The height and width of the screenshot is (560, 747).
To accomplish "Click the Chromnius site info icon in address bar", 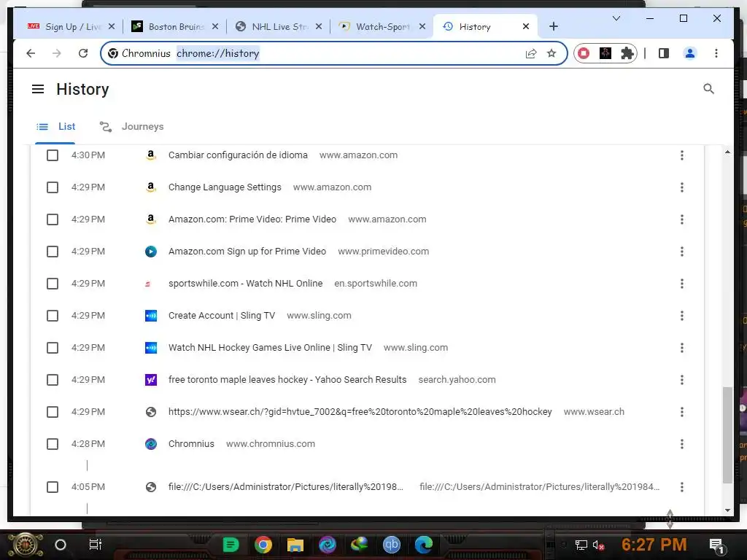I will pos(113,53).
